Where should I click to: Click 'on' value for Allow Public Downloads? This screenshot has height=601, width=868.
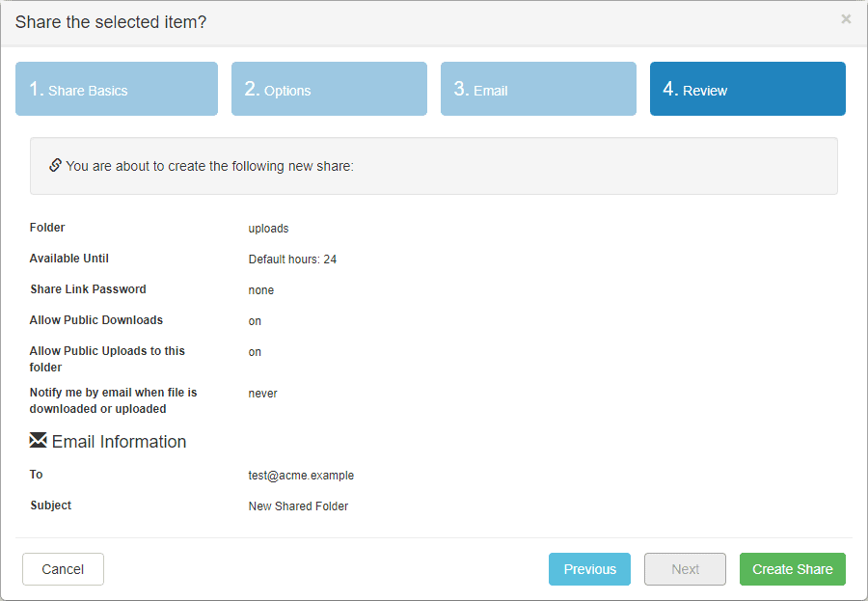255,321
